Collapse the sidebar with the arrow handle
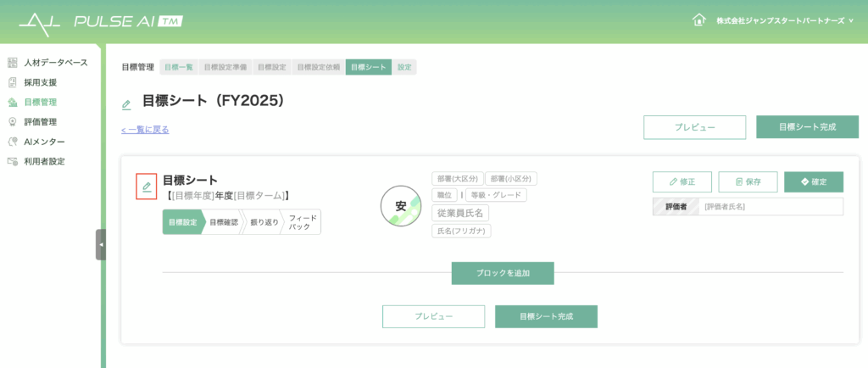868x368 pixels. [x=101, y=244]
